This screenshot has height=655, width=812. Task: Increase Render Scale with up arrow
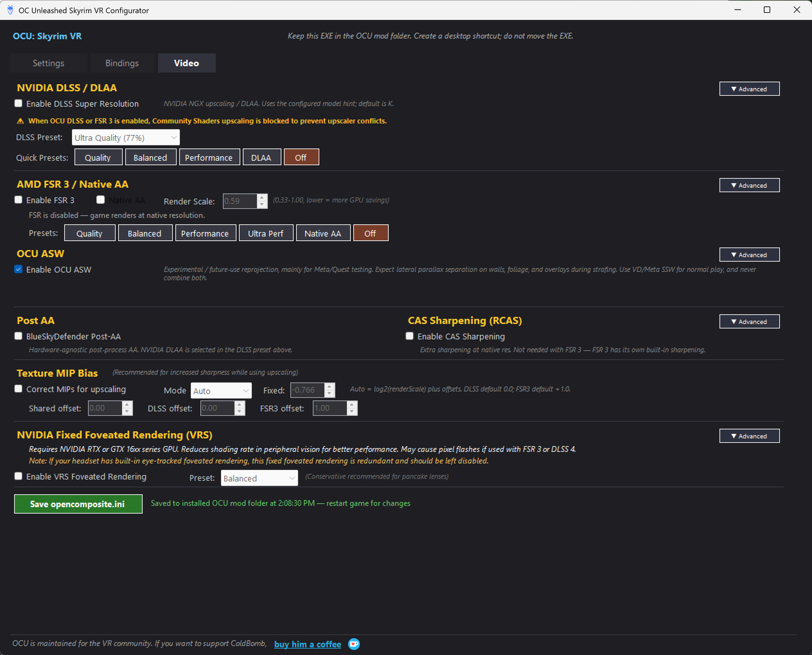pyautogui.click(x=262, y=197)
